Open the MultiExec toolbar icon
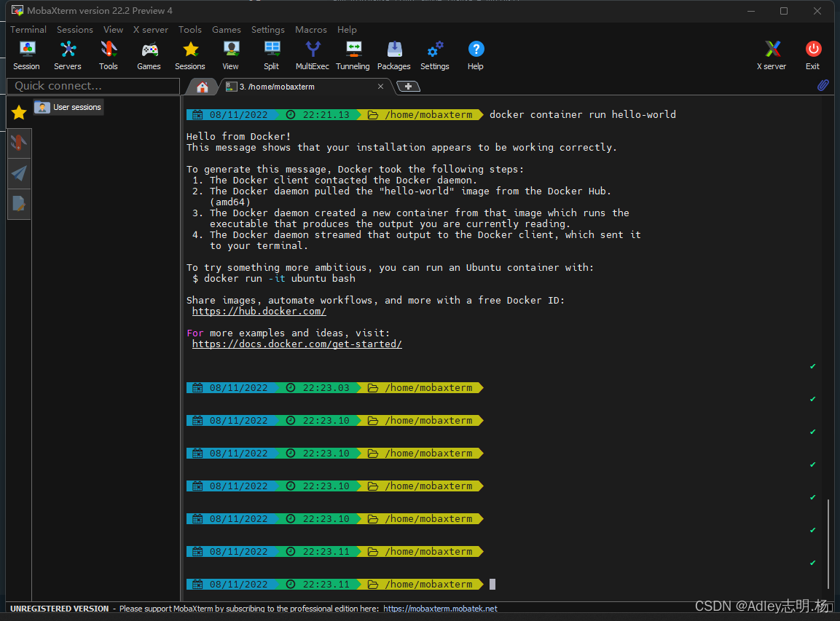Viewport: 840px width, 621px height. tap(313, 55)
